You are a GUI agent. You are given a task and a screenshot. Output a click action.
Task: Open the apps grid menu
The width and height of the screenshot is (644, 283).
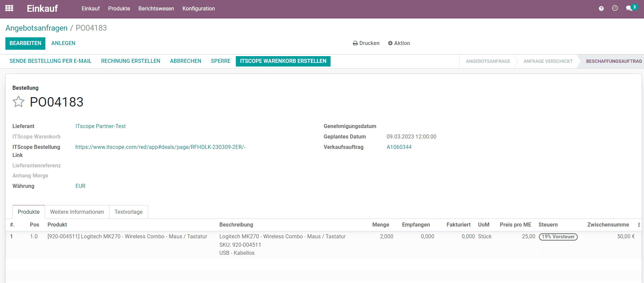click(x=9, y=8)
